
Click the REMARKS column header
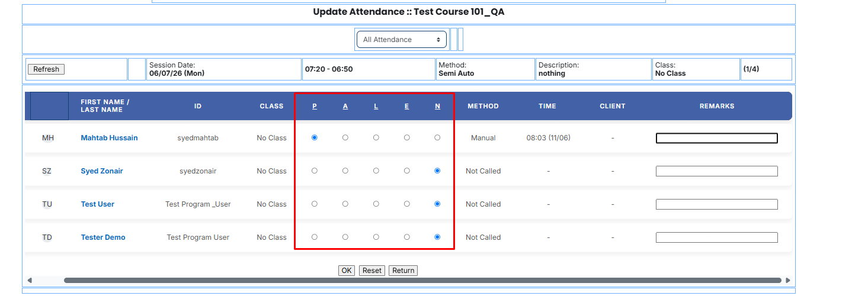(x=717, y=107)
